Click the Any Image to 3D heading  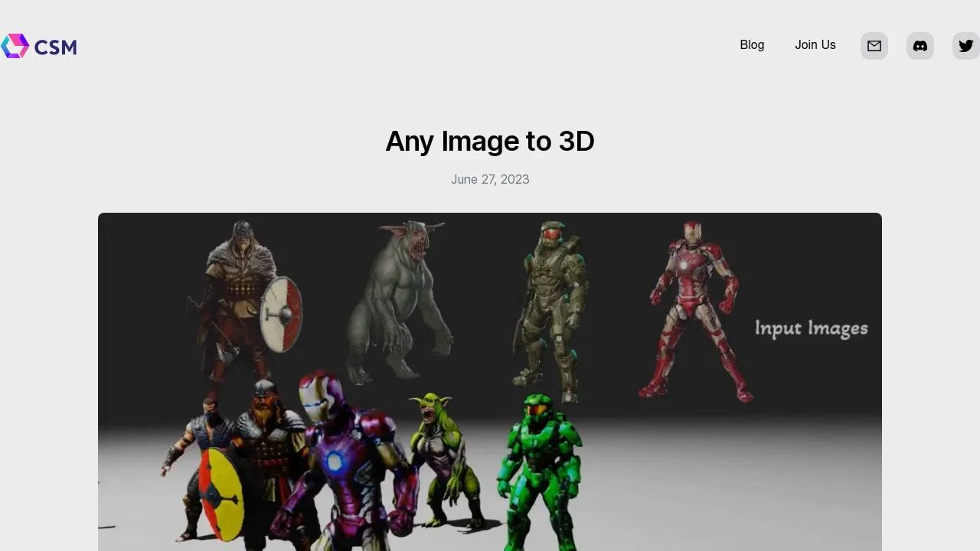[490, 142]
